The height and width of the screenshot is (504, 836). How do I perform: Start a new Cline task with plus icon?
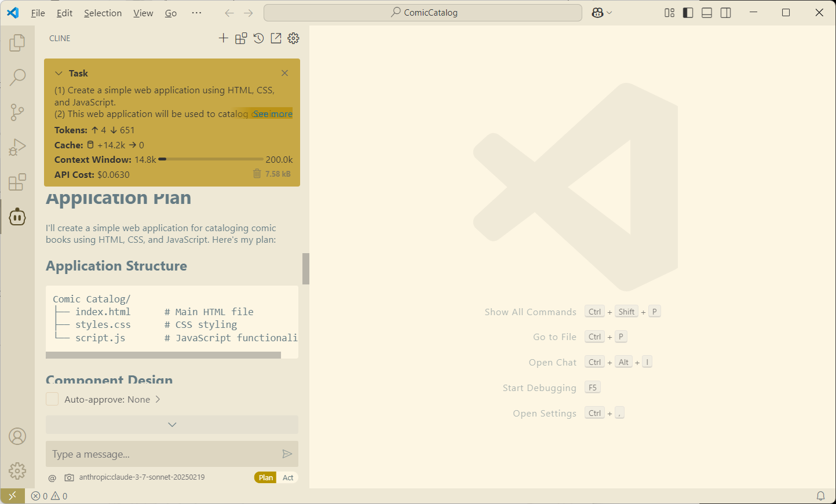click(223, 38)
